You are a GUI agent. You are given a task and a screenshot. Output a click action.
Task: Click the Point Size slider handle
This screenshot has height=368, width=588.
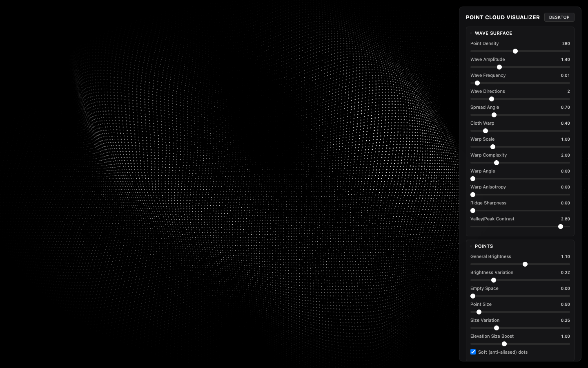point(479,312)
